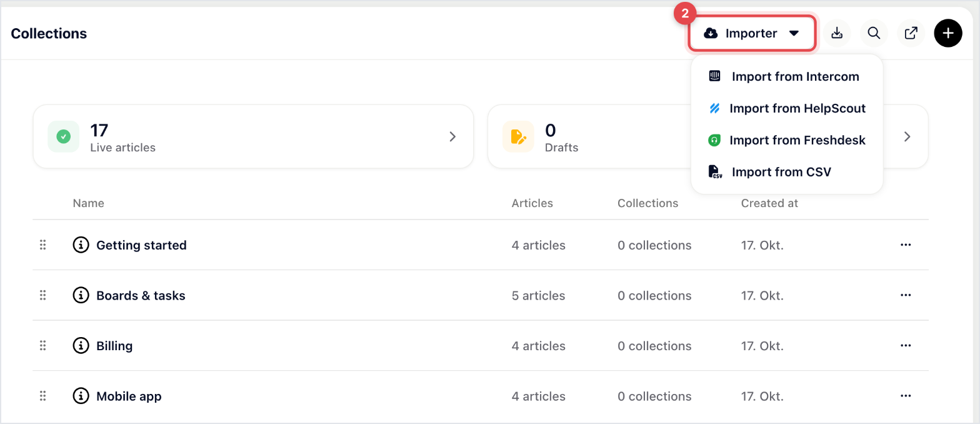Click the Name column header
The width and height of the screenshot is (980, 424).
coord(88,203)
